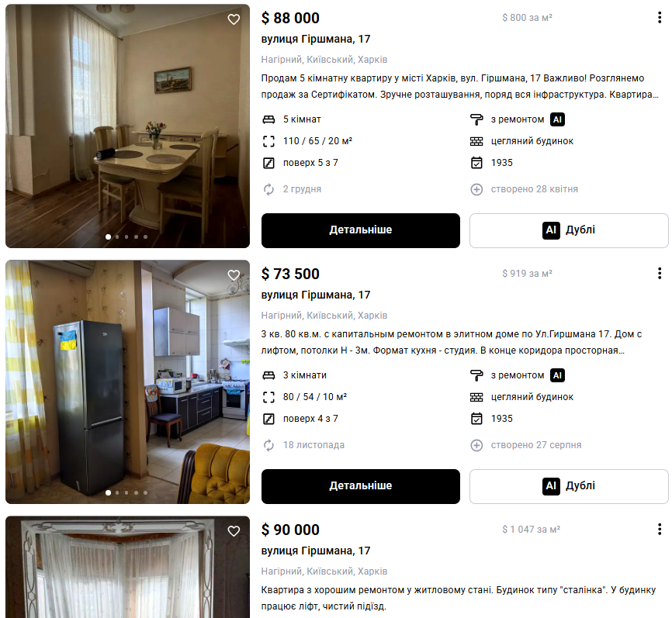Click the refresh icon beside 18 листопада

268,445
